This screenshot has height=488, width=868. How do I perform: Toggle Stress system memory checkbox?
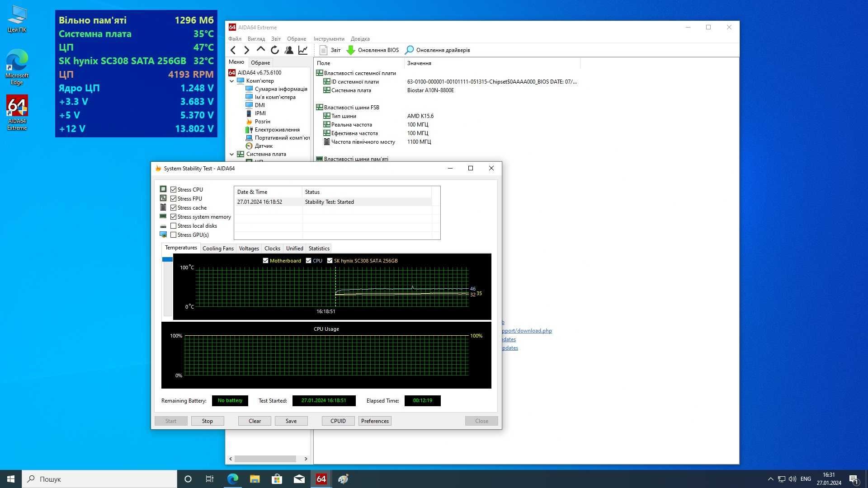[173, 217]
